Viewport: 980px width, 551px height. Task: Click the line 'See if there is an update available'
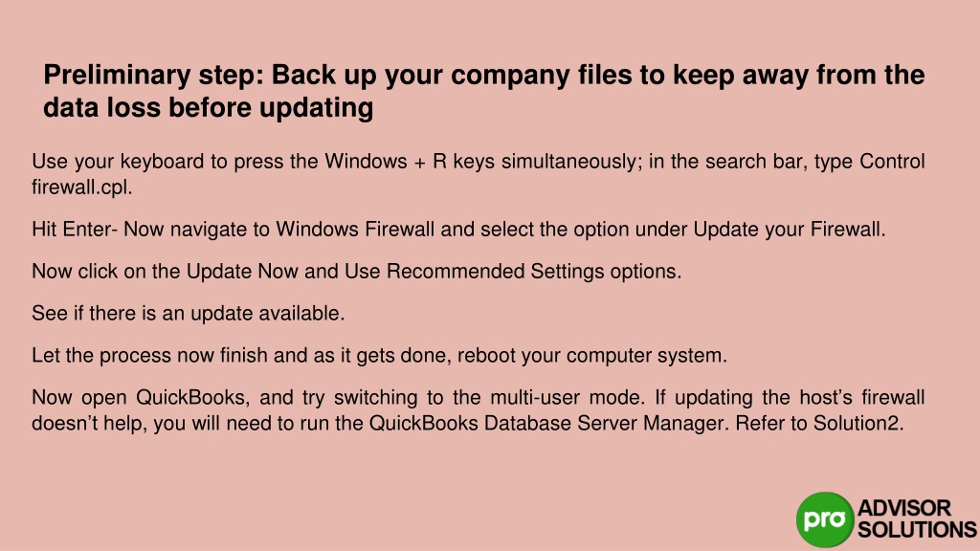click(189, 313)
